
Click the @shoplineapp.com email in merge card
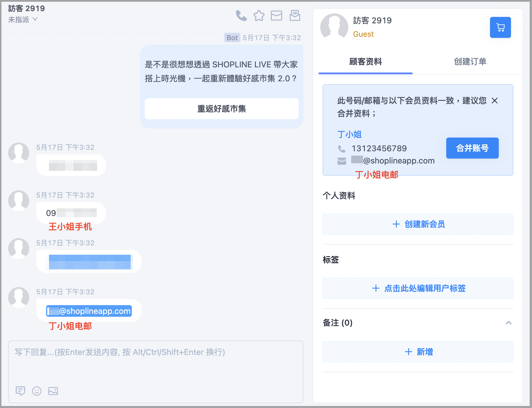(393, 161)
